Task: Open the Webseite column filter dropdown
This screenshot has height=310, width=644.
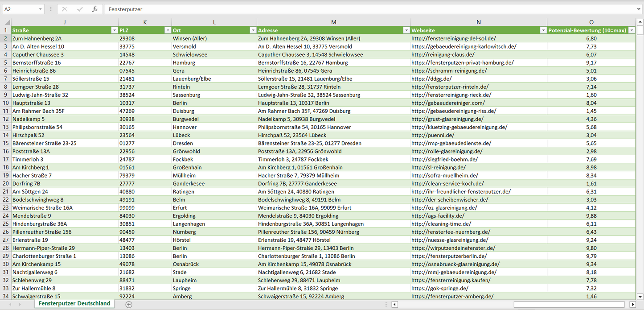Action: click(543, 30)
